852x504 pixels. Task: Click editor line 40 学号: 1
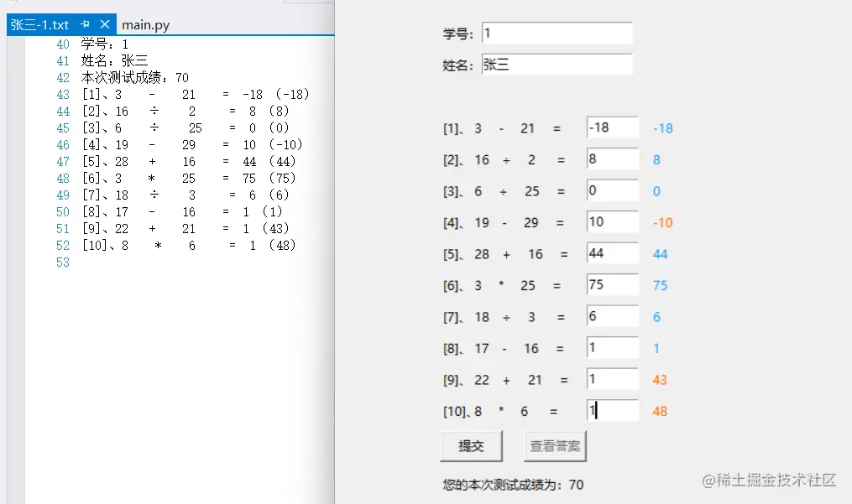(x=105, y=44)
